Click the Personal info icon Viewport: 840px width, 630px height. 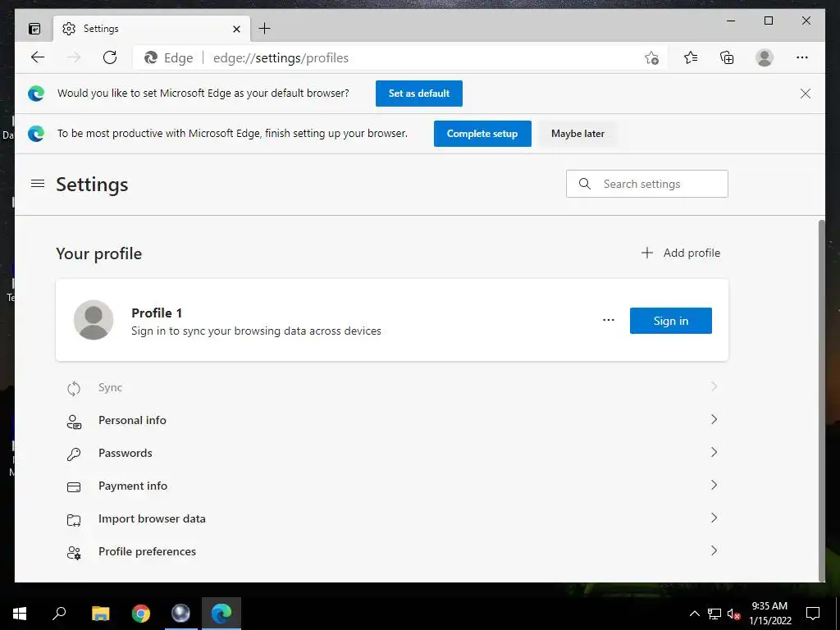(x=74, y=422)
